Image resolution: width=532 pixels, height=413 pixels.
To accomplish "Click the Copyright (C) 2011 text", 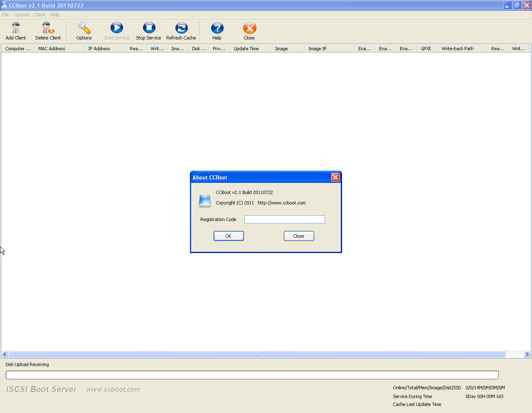I will tap(235, 203).
